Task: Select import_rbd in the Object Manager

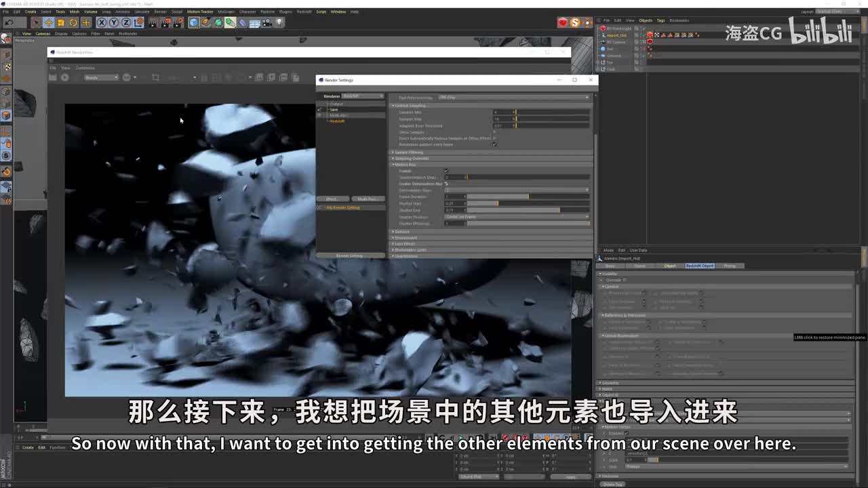Action: tap(616, 35)
